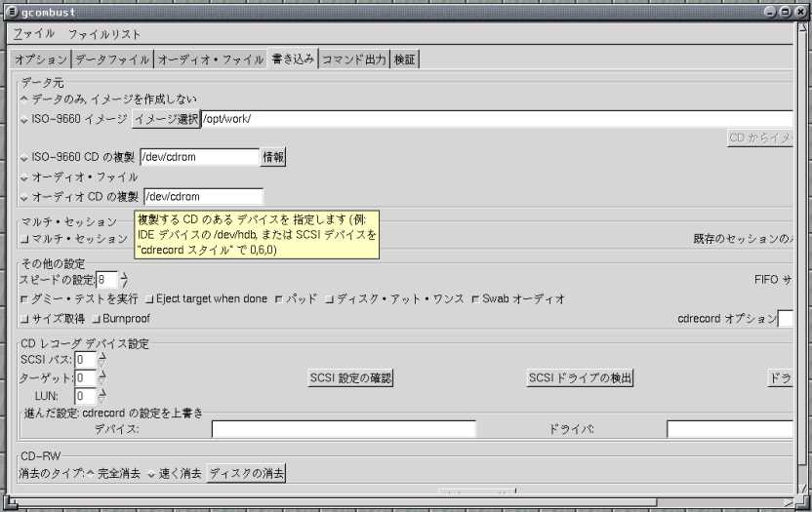Switch to the コマンド出力 tab

(353, 59)
